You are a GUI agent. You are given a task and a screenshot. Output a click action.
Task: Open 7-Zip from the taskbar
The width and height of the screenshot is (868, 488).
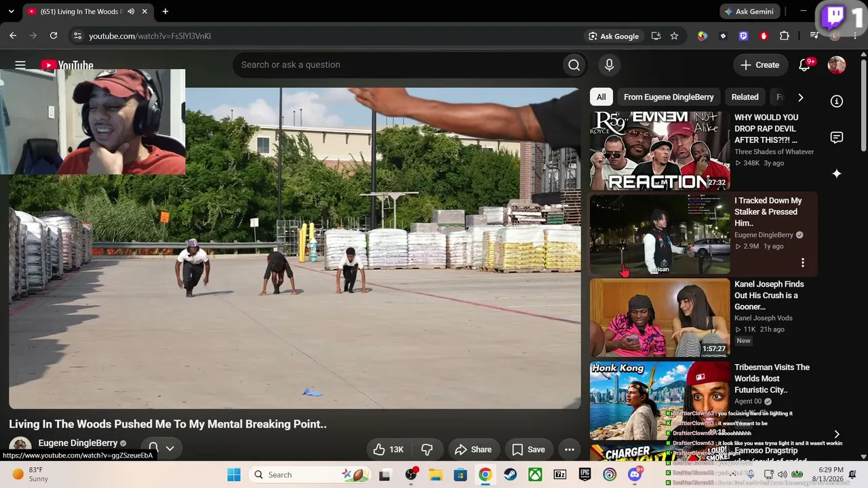[x=560, y=474]
